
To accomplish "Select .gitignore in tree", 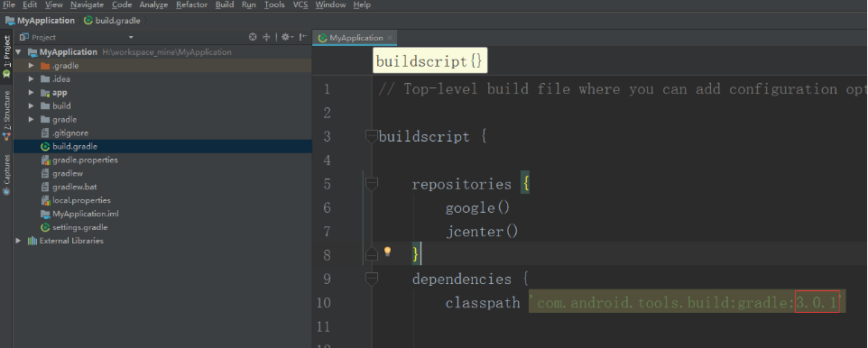I will tap(70, 133).
